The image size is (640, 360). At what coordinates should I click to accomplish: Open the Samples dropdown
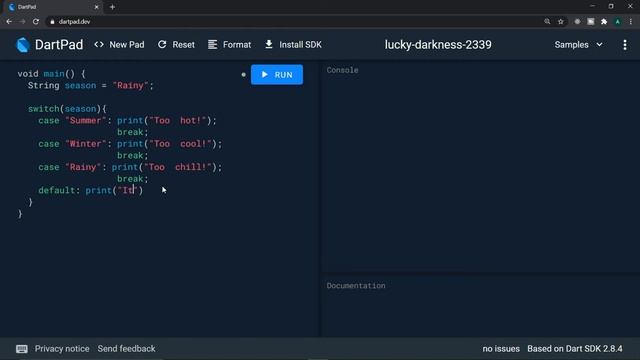click(x=578, y=44)
